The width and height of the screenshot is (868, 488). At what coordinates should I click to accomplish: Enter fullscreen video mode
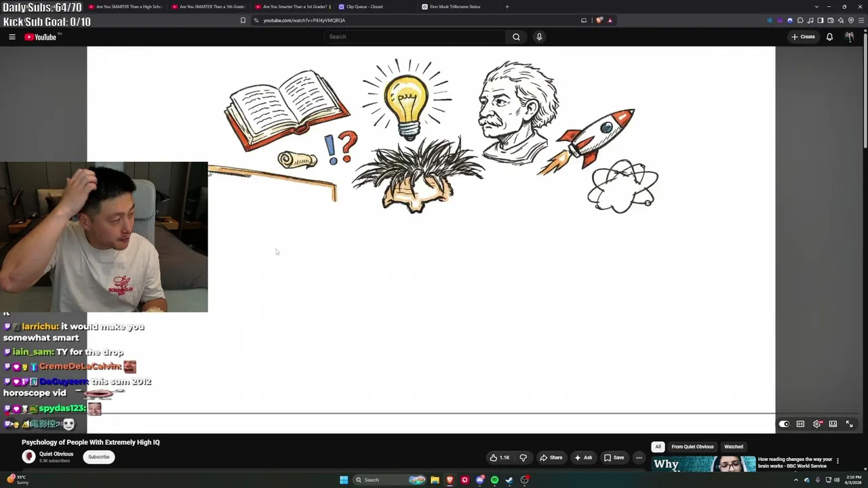[849, 424]
